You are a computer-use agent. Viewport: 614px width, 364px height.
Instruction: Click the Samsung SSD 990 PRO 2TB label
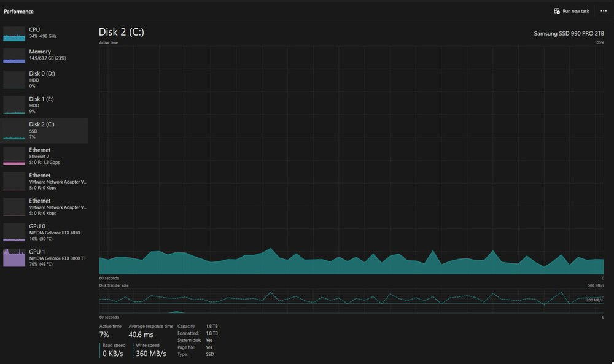pyautogui.click(x=569, y=34)
